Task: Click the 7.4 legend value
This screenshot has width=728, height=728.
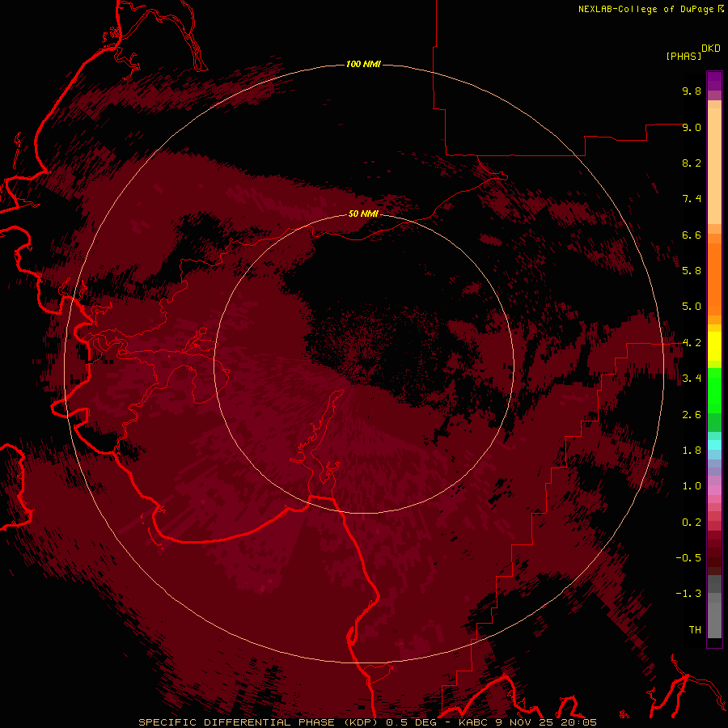Action: (692, 199)
